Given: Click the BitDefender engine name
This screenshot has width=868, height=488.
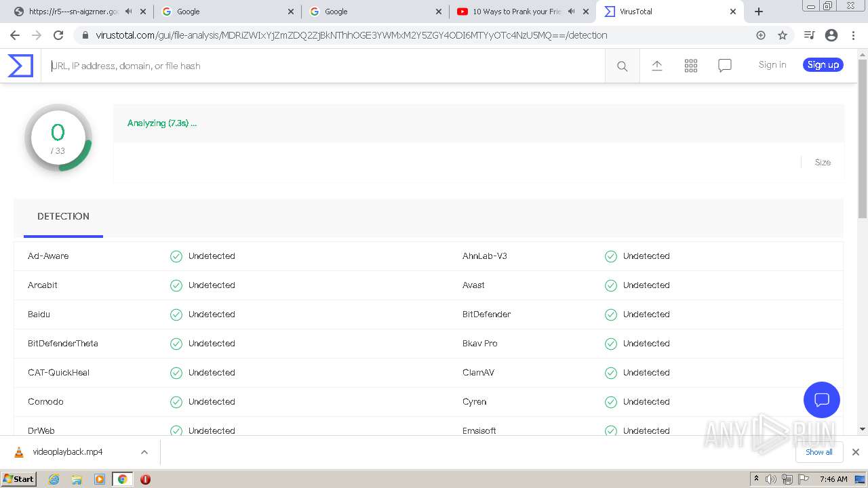Looking at the screenshot, I should (x=487, y=314).
